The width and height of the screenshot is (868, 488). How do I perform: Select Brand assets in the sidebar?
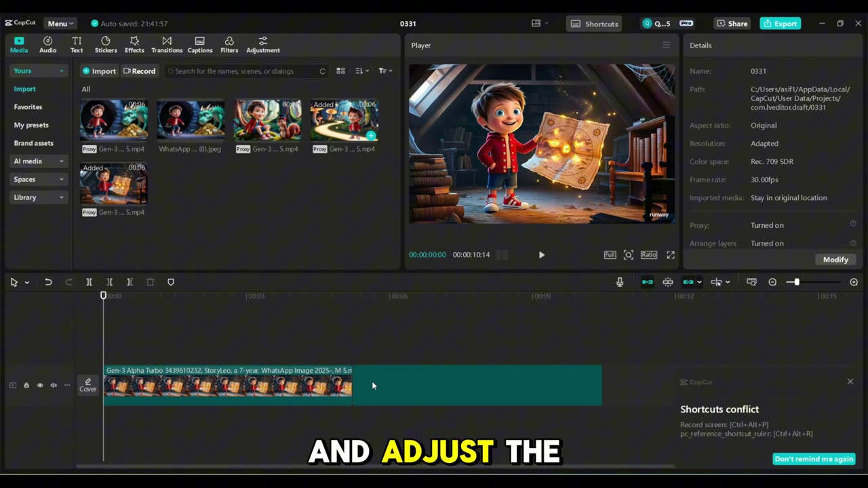pos(33,143)
